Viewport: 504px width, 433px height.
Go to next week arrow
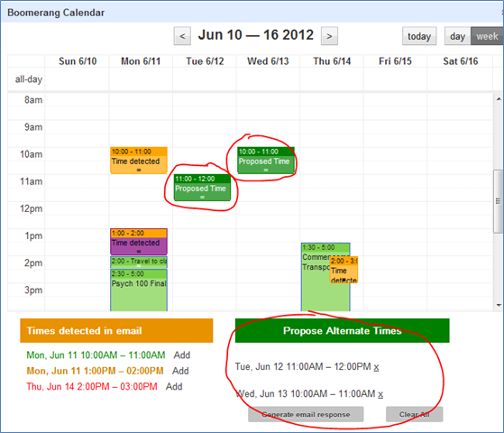(x=329, y=36)
